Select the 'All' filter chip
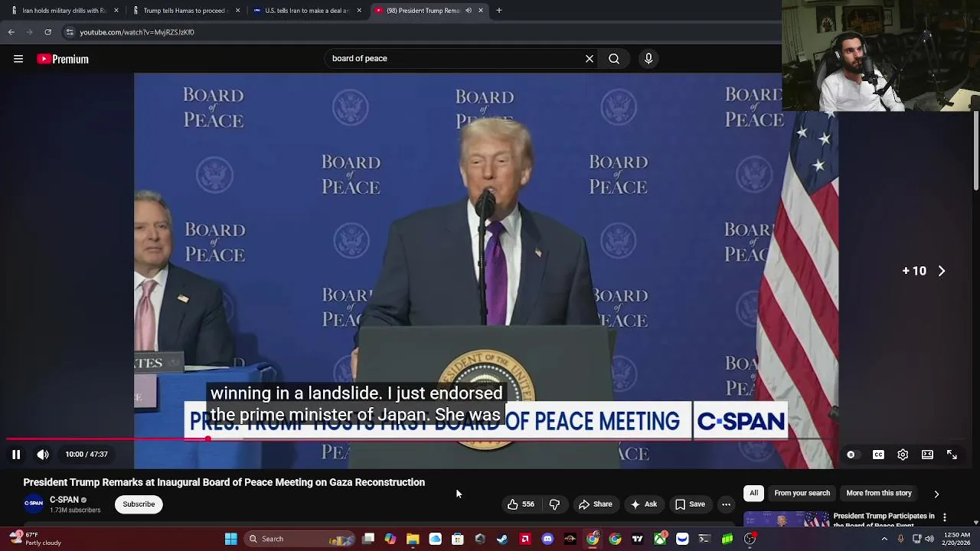 pos(753,493)
